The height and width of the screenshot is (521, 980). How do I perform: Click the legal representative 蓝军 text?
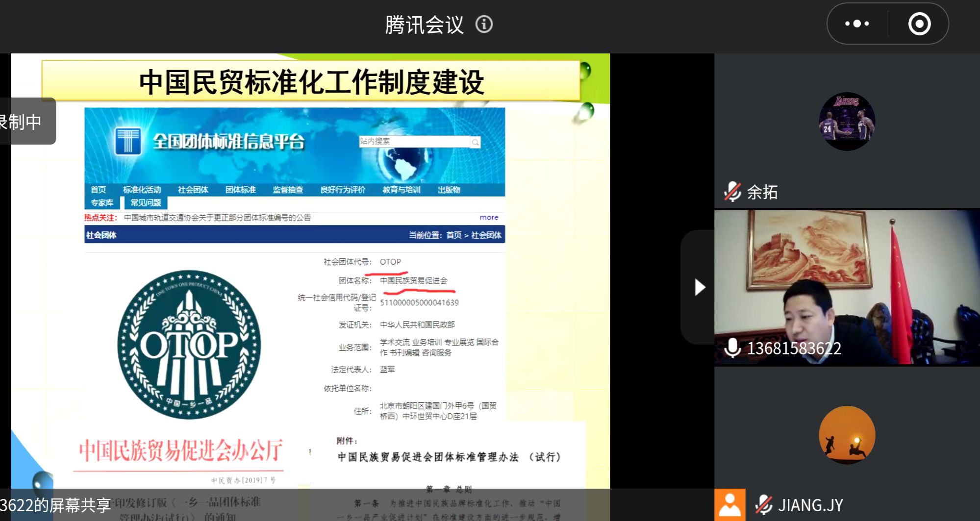click(387, 370)
